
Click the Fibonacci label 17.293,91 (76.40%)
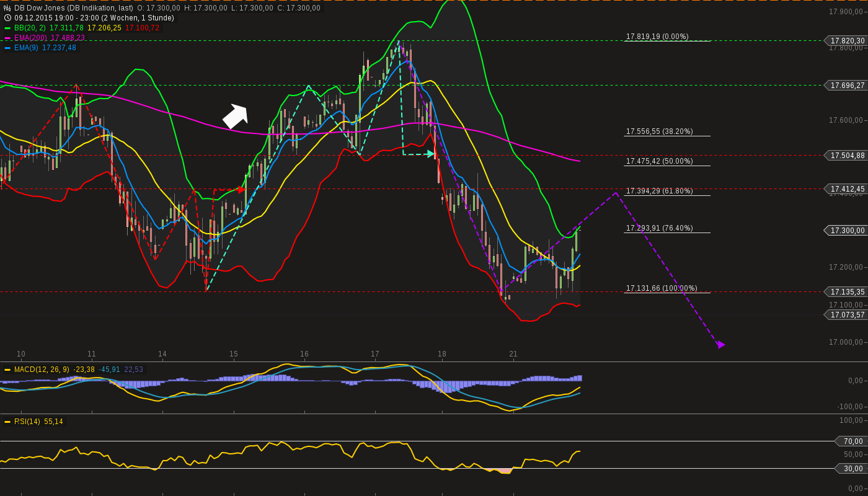click(x=660, y=228)
